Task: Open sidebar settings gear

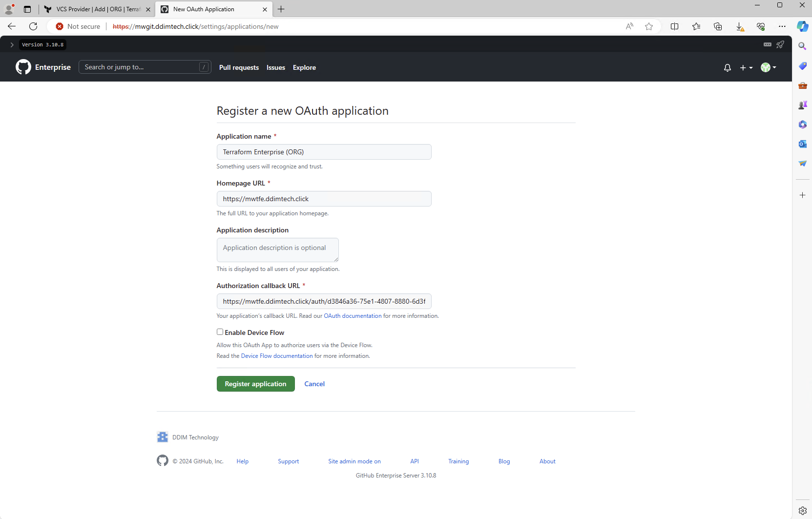Action: coord(802,511)
